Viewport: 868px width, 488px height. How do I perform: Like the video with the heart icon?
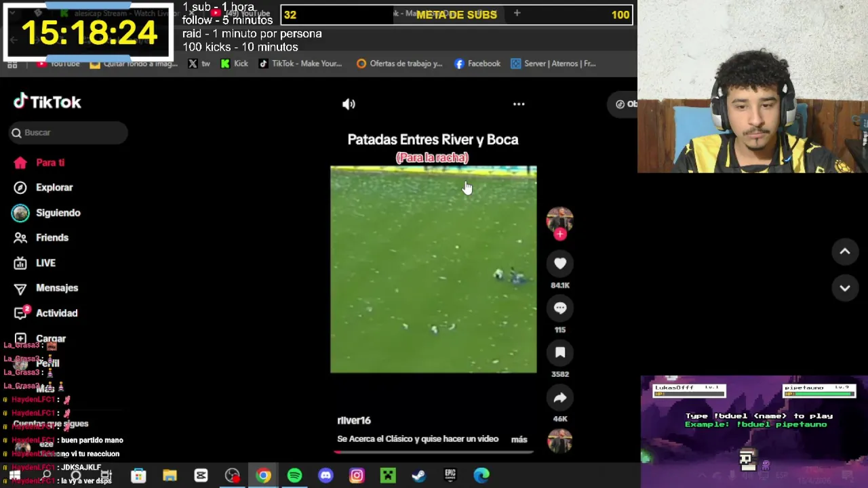pos(560,264)
